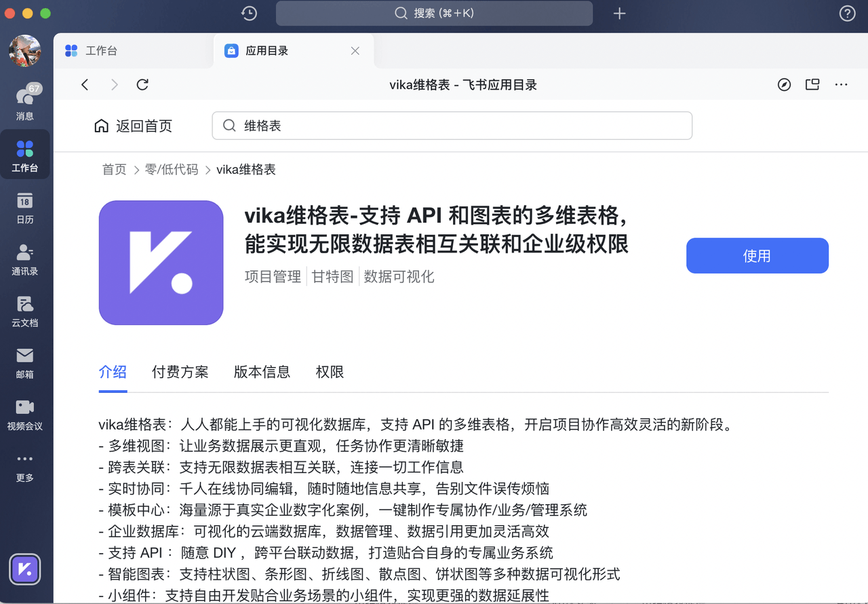
Task: Open 云文档 in the sidebar
Action: (x=25, y=311)
